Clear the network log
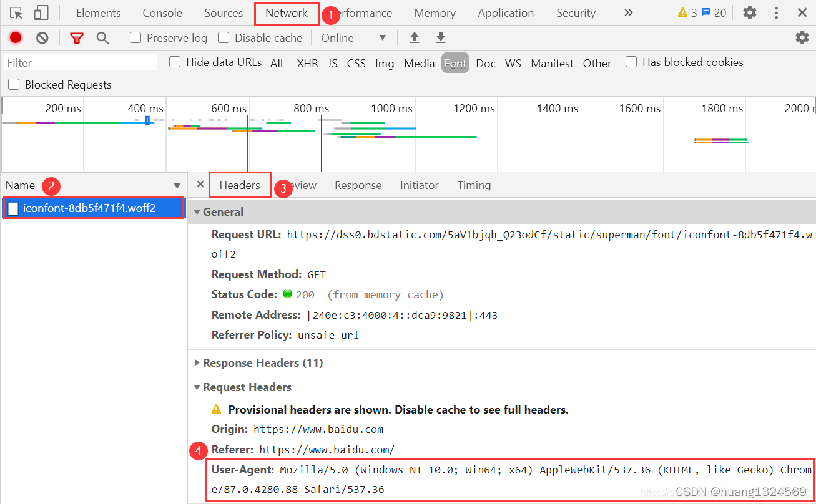Viewport: 816px width, 504px height. click(42, 38)
